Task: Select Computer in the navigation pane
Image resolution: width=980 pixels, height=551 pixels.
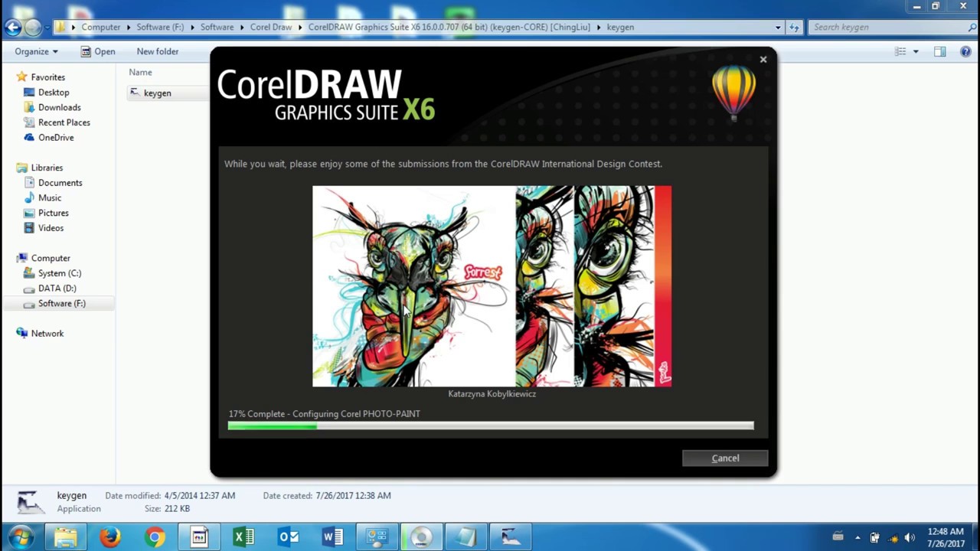Action: pos(51,258)
